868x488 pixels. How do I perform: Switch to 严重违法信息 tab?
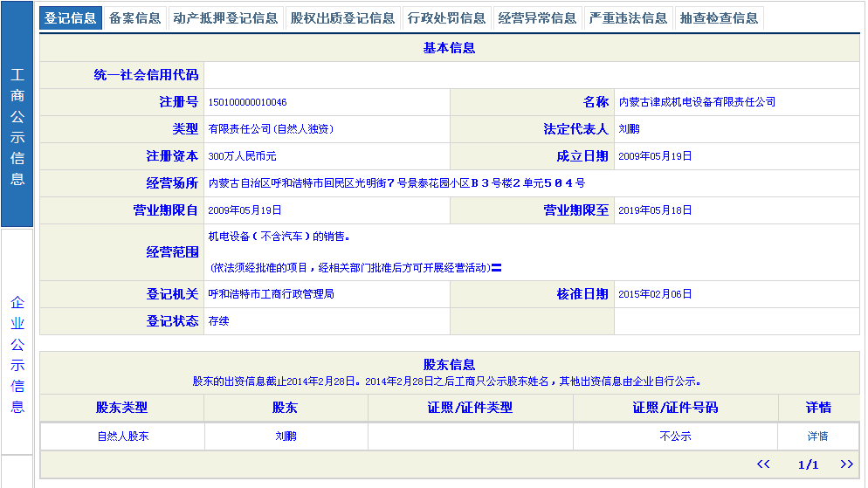628,18
